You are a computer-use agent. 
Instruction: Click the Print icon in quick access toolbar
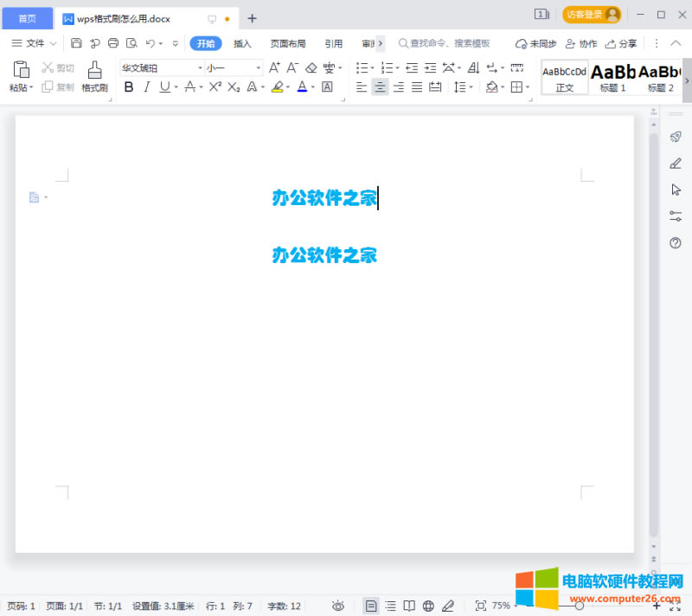[113, 43]
